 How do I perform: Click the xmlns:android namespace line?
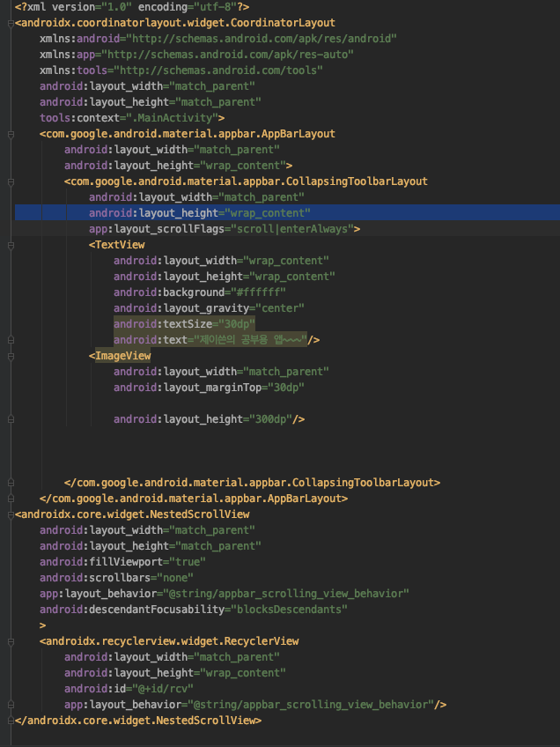(218, 39)
